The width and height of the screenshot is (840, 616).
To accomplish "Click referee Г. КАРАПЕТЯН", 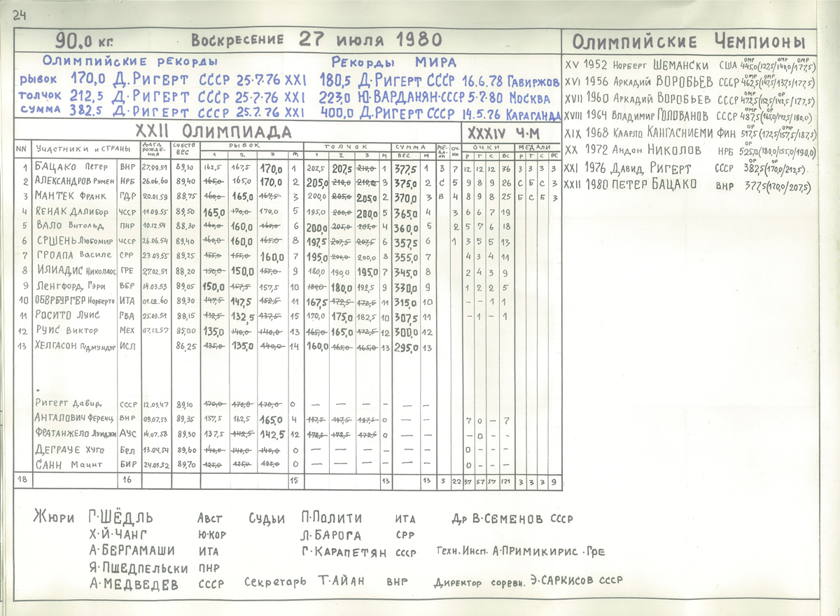I will 344,552.
